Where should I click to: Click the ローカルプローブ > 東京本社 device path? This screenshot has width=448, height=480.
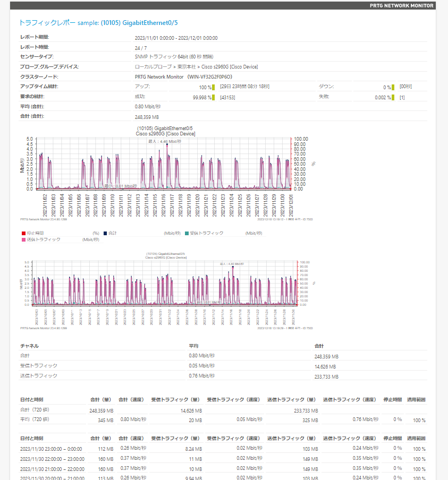[197, 67]
